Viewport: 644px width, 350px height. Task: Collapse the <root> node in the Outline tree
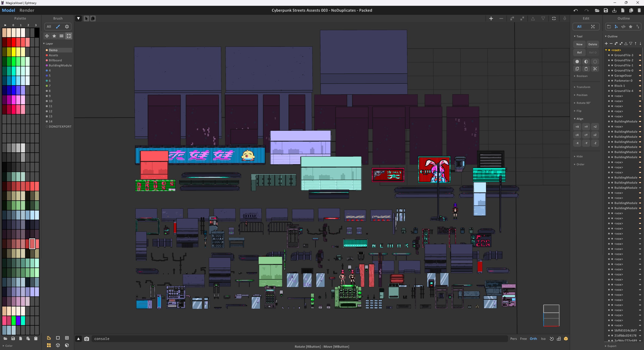coord(606,50)
